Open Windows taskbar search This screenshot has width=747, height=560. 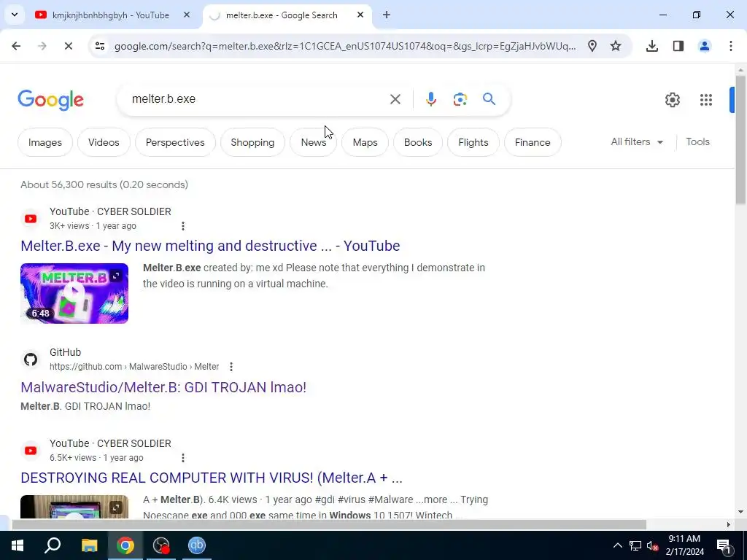[53, 545]
